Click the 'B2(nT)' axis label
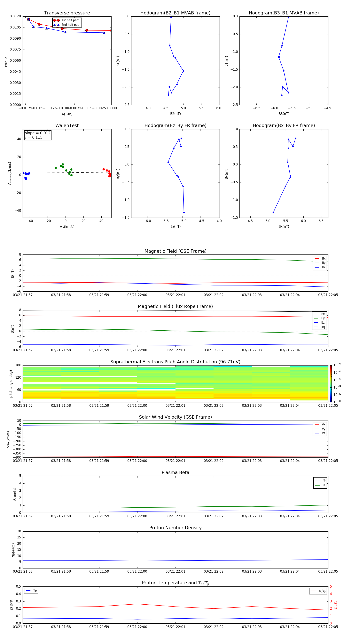 pos(175,114)
